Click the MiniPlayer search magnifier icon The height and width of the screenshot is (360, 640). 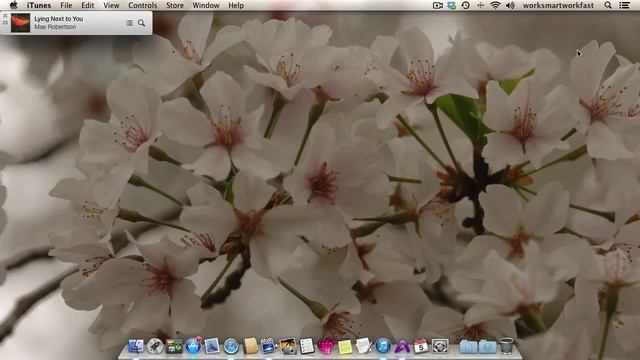141,23
